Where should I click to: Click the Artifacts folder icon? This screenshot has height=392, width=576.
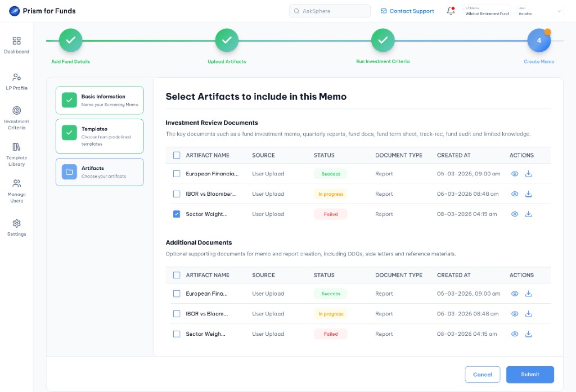coord(69,172)
